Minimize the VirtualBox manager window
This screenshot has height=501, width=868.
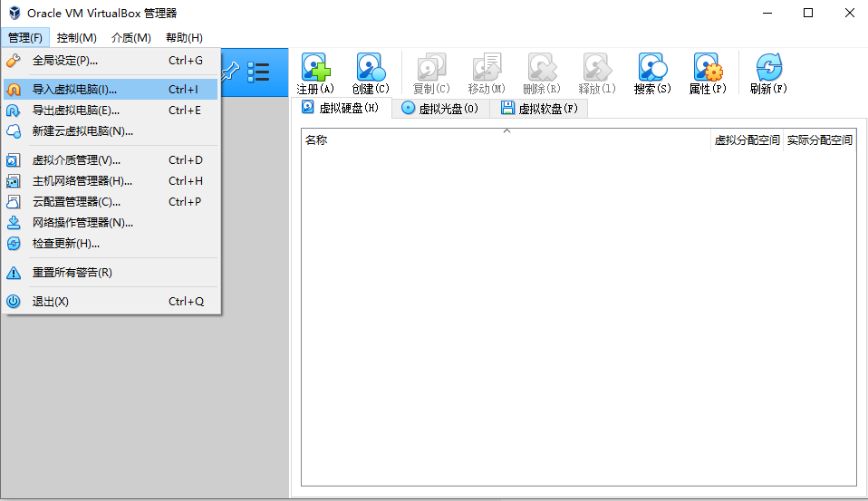point(767,13)
